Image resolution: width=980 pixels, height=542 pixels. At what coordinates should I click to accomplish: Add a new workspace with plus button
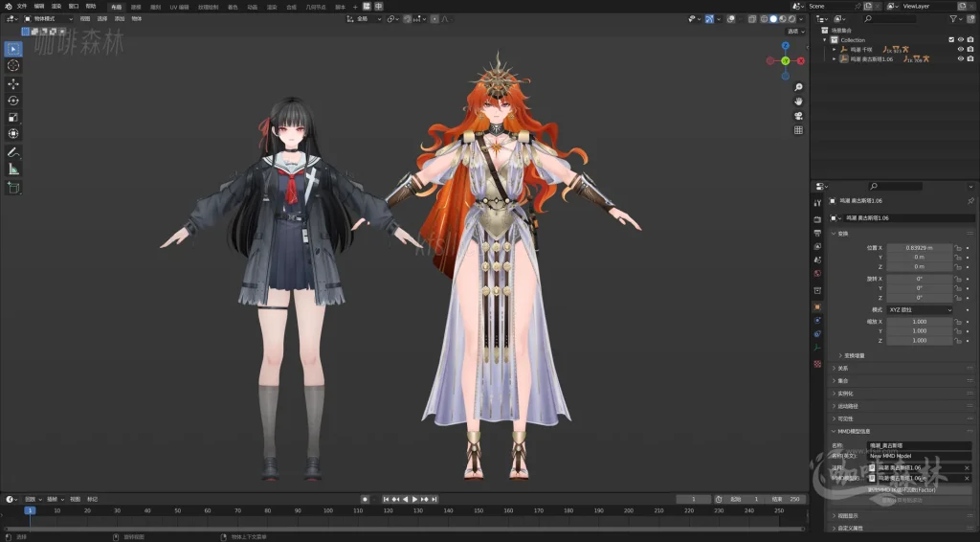pos(355,7)
